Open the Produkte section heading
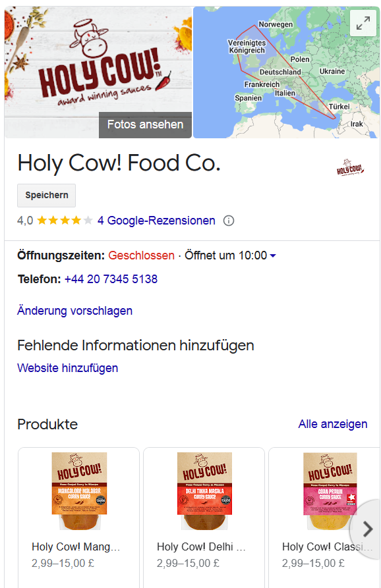 tap(47, 425)
